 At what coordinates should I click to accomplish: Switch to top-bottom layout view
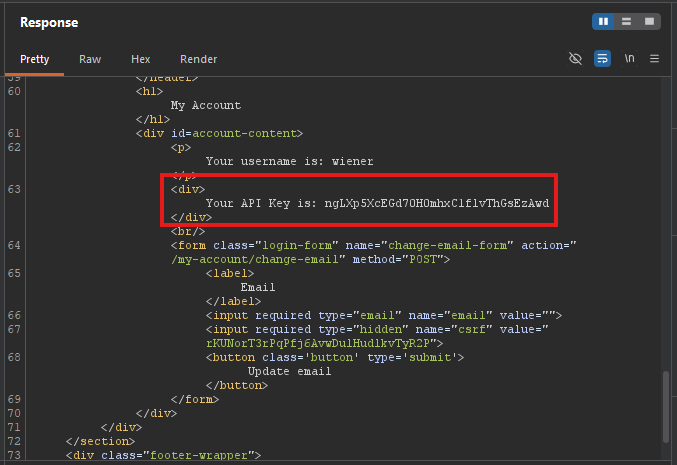626,22
